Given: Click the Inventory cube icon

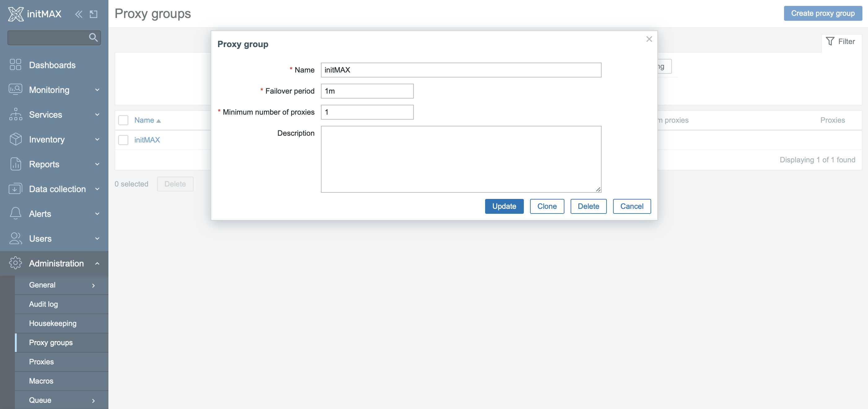Looking at the screenshot, I should (x=15, y=139).
